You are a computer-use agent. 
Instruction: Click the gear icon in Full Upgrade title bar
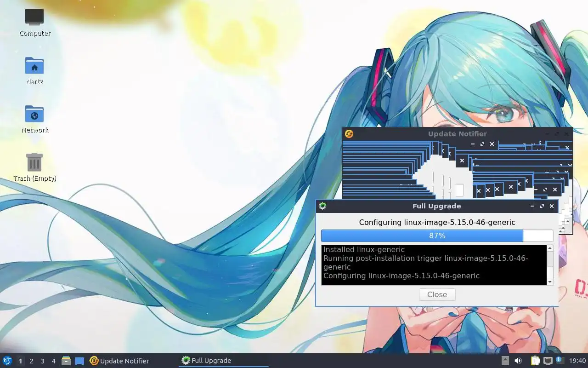(x=322, y=206)
